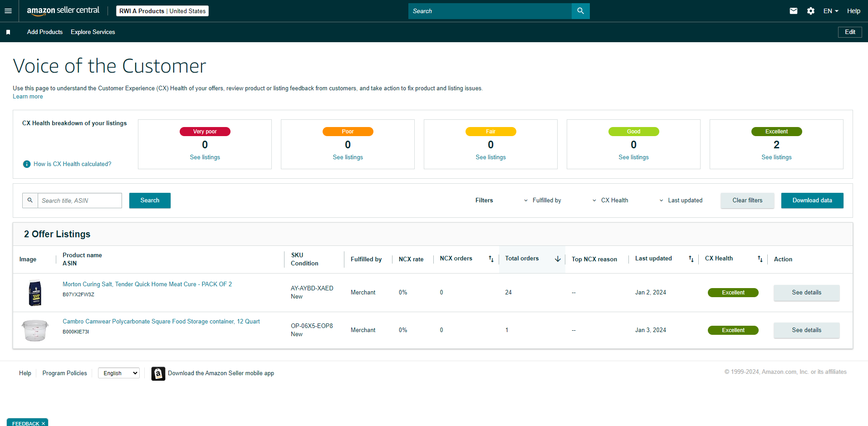Select ASIN B07YX2FW3Z text
Viewport: 868px width, 426px height.
78,295
